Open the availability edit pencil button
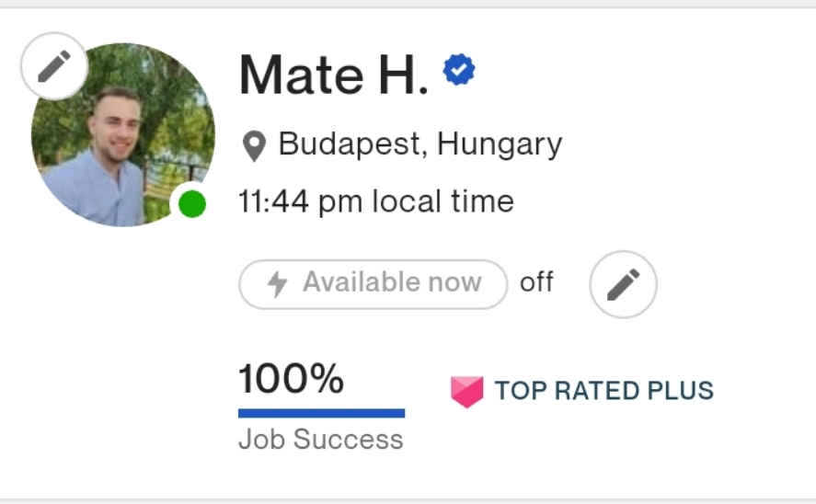This screenshot has width=816, height=504. coord(623,284)
